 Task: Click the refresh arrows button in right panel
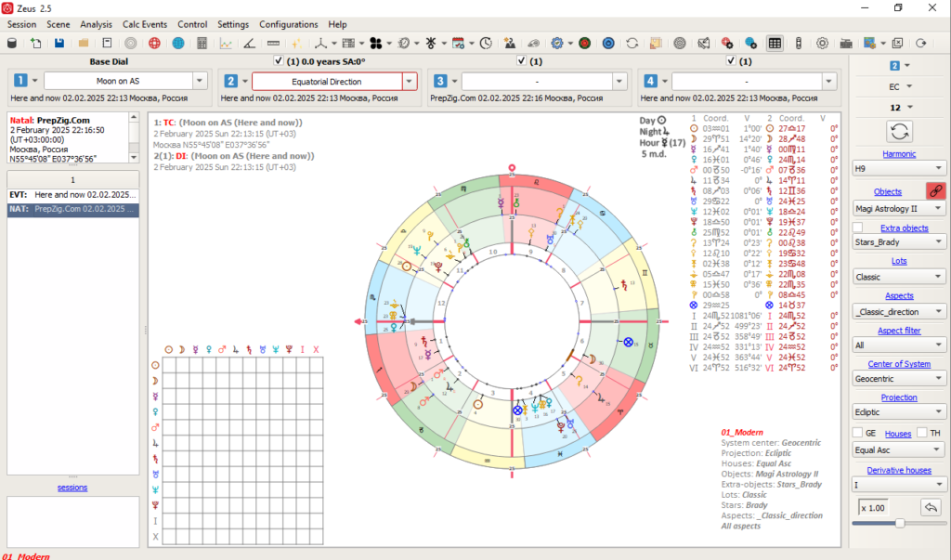tap(899, 132)
